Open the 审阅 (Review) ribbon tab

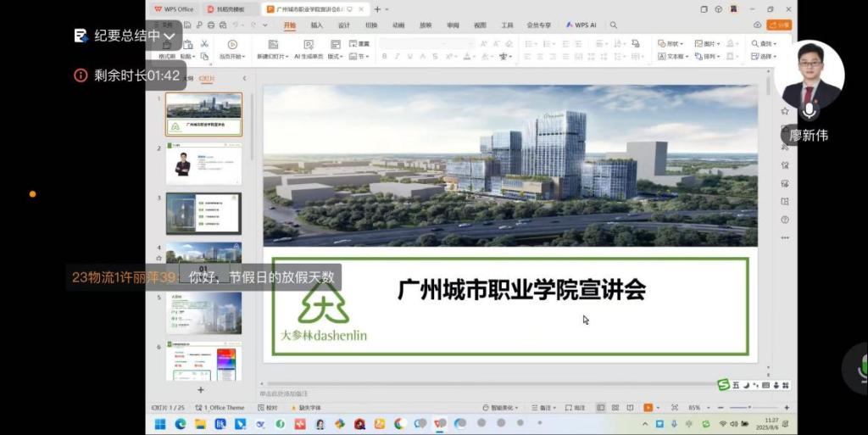point(453,25)
